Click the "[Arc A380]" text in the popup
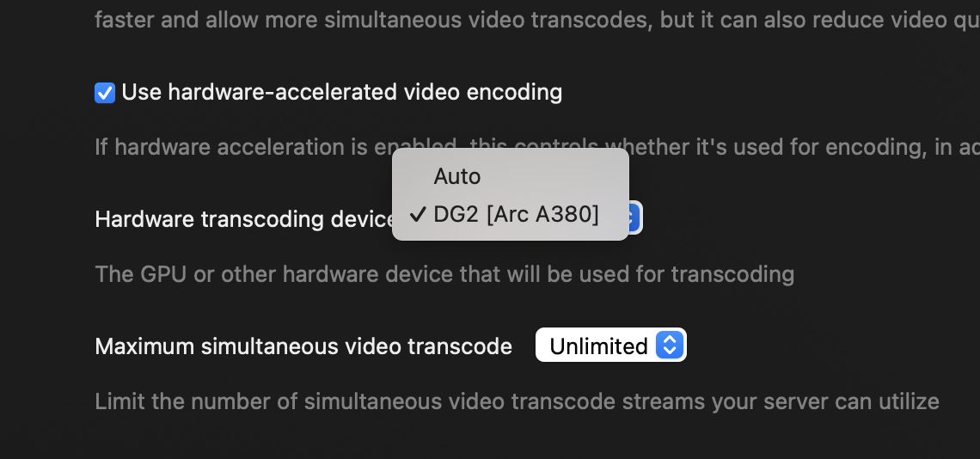The height and width of the screenshot is (459, 980). tap(542, 215)
